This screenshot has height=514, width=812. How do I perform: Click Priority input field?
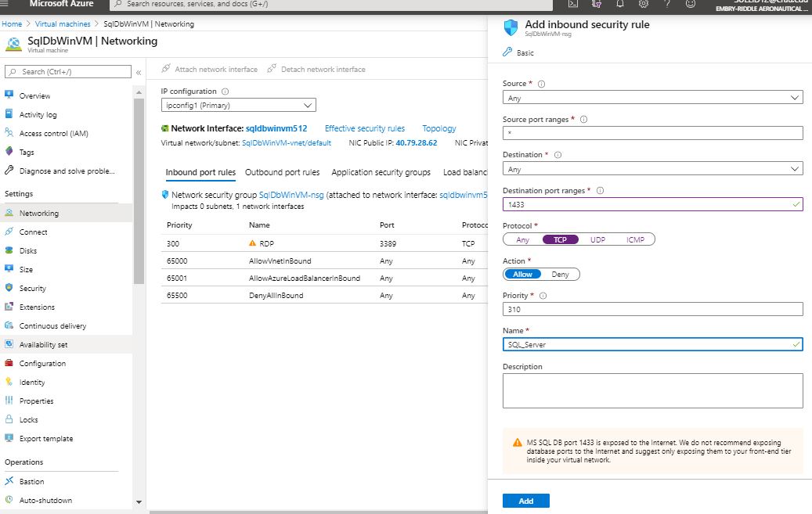[x=652, y=309]
